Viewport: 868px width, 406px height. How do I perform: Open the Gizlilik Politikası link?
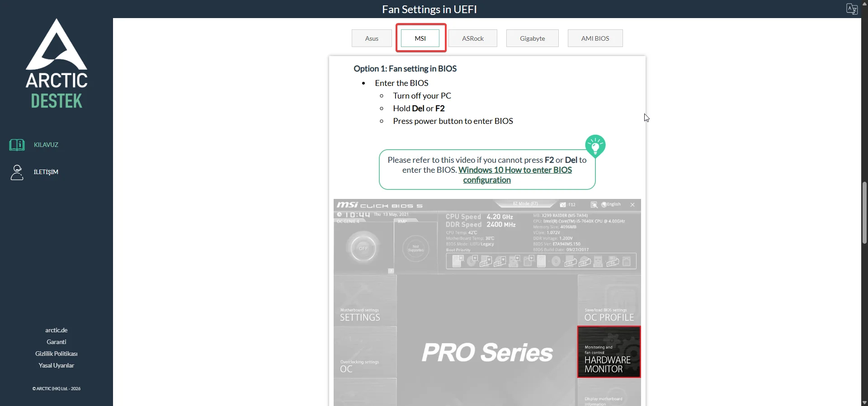tap(57, 354)
